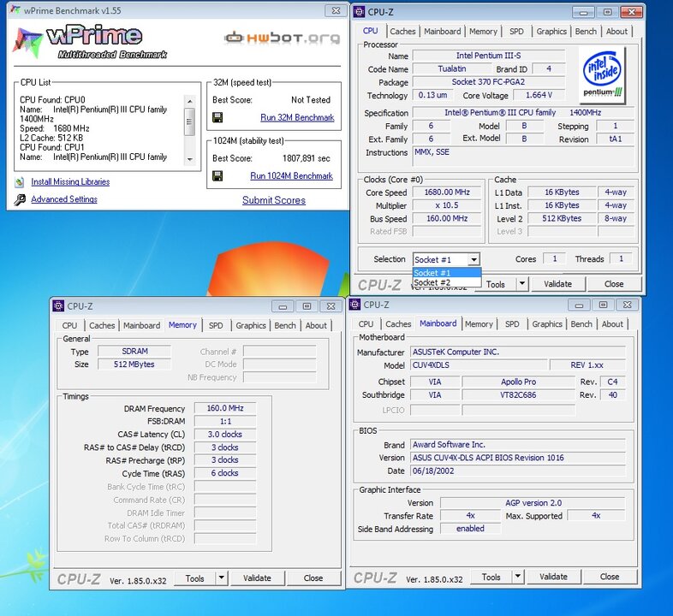Click the Install Missing Libraries icon

(20, 182)
